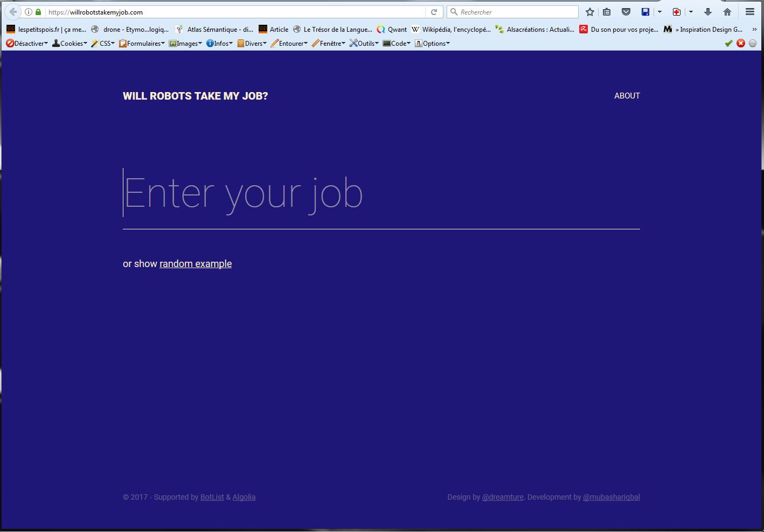
Task: Open the Atlas Sémantique bookmark
Action: coord(214,29)
